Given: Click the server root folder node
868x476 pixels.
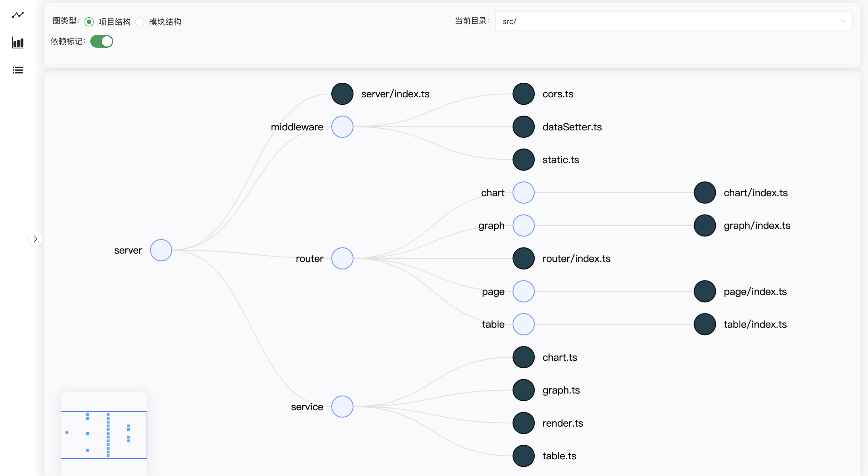Looking at the screenshot, I should [161, 250].
